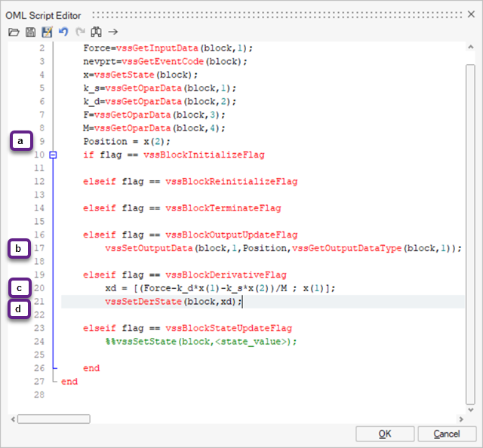Undo the last edit

(x=63, y=32)
